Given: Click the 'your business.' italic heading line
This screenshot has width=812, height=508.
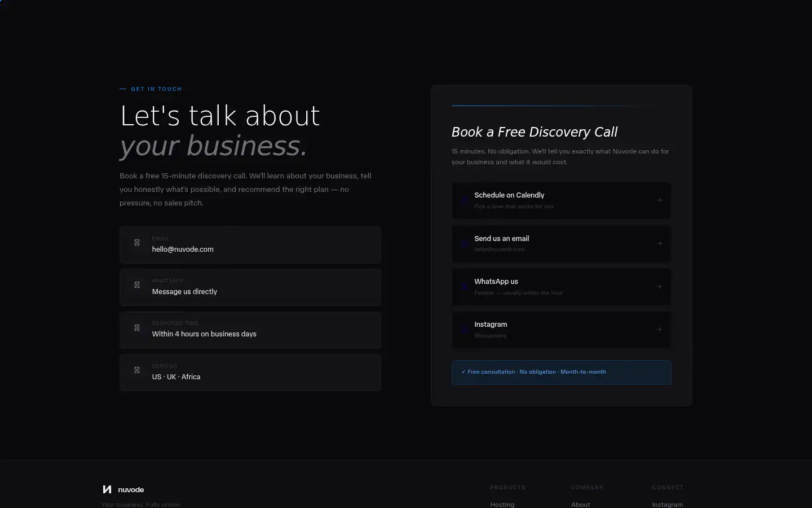Looking at the screenshot, I should coord(213,146).
